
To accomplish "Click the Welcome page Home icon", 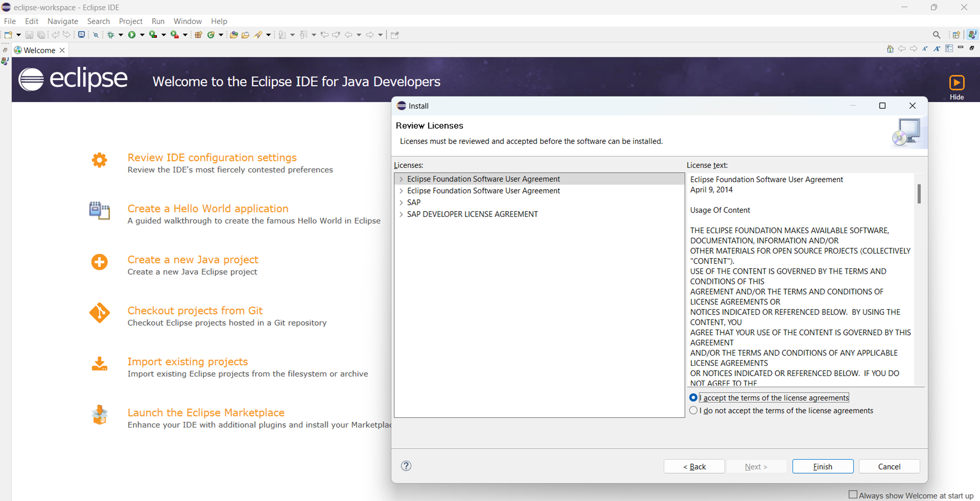I will pyautogui.click(x=890, y=49).
